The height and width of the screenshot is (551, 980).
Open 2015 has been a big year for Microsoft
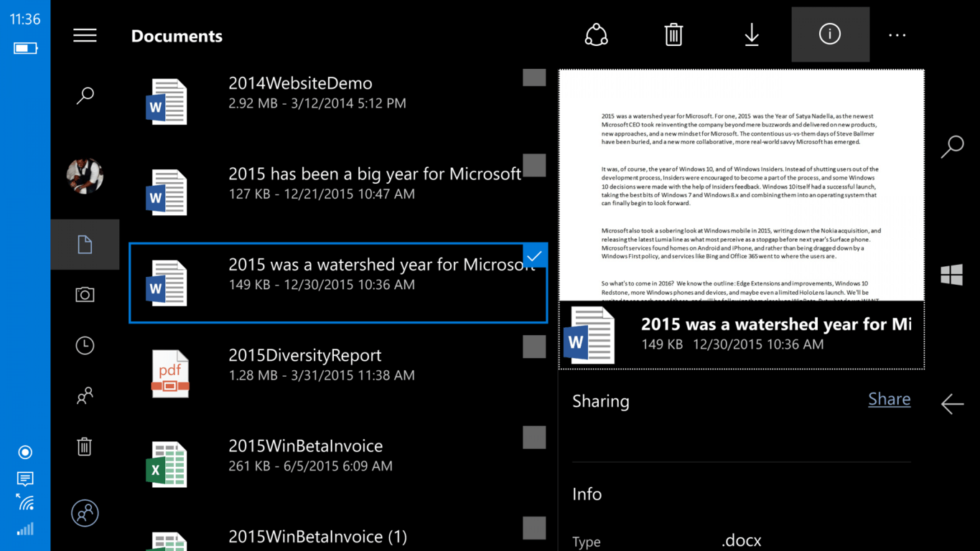point(375,174)
